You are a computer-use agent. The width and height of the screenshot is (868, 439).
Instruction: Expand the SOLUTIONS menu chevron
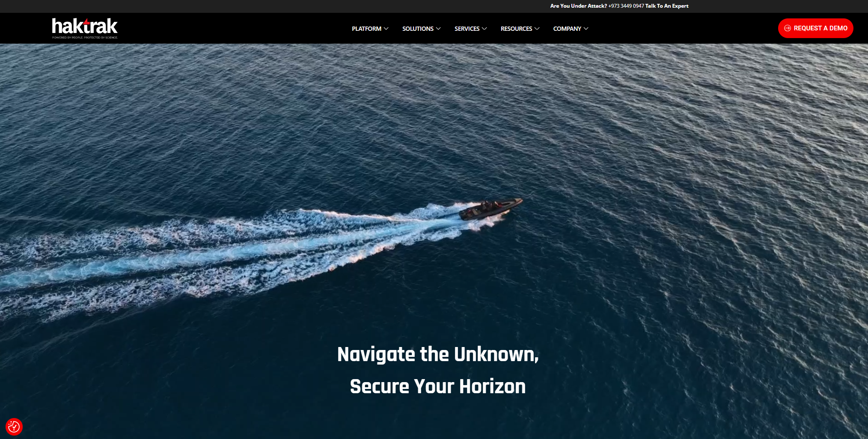pyautogui.click(x=438, y=29)
